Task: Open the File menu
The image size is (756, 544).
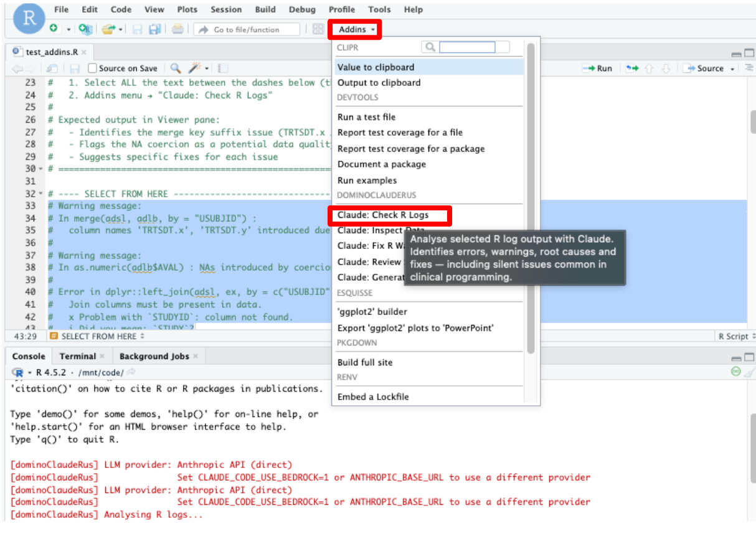Action: [61, 9]
